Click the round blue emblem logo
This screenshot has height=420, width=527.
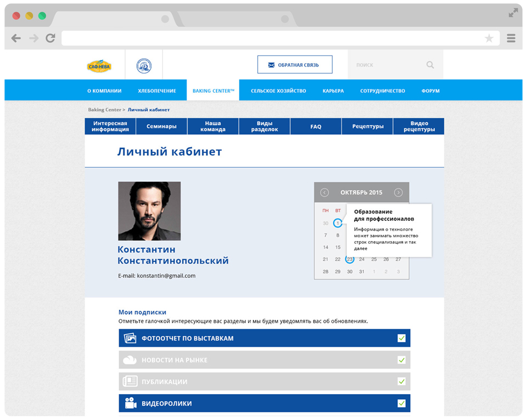tap(144, 66)
